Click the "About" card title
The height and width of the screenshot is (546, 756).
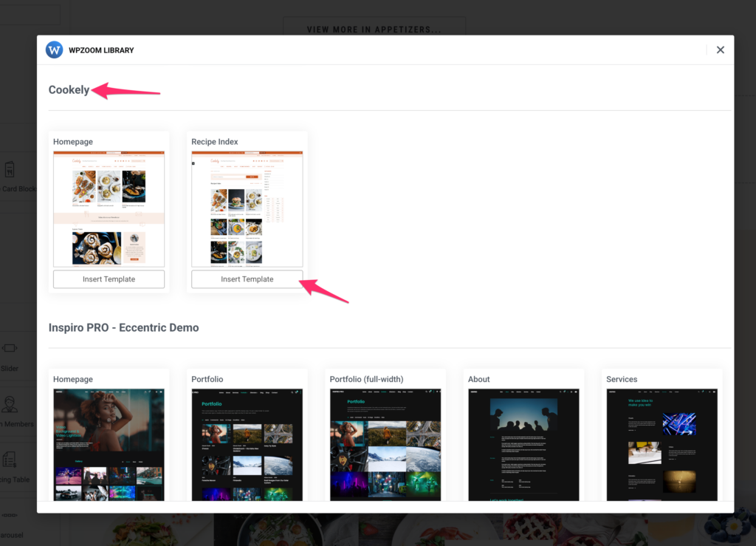pyautogui.click(x=478, y=379)
